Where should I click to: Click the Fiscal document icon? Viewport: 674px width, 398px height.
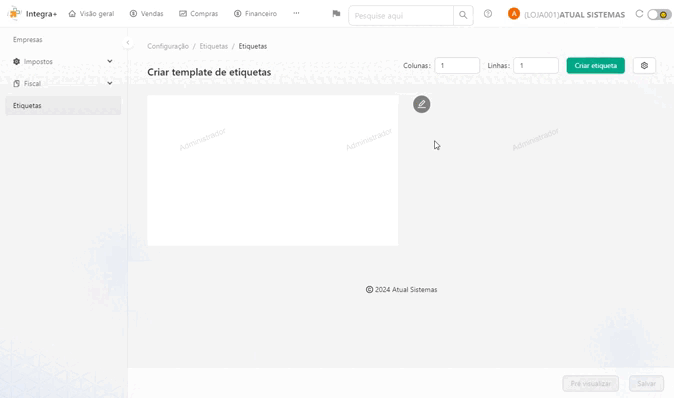click(x=16, y=83)
